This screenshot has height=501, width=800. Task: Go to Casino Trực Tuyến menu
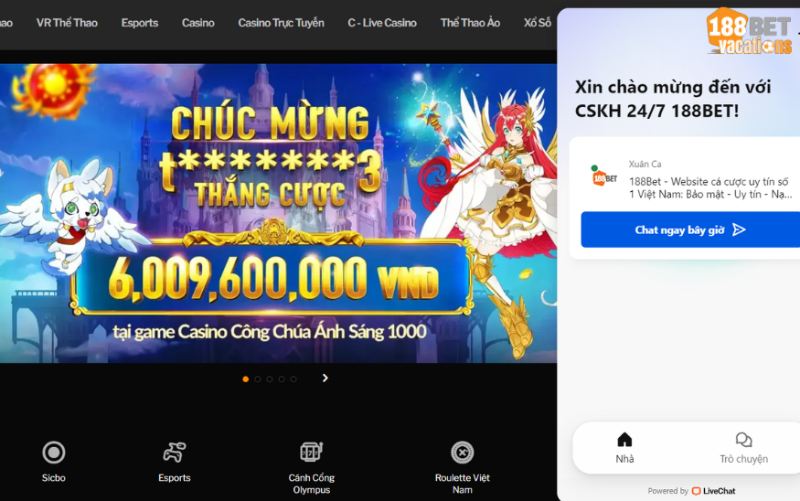(x=281, y=23)
